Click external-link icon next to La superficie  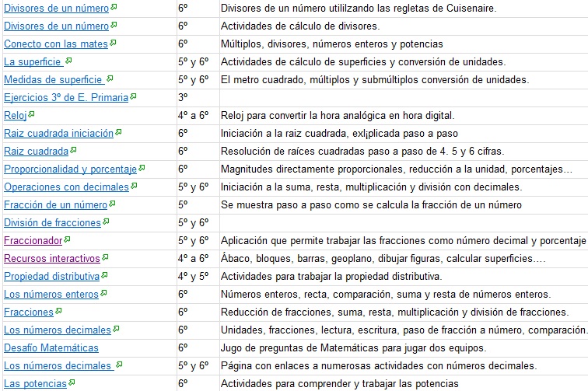coord(68,61)
